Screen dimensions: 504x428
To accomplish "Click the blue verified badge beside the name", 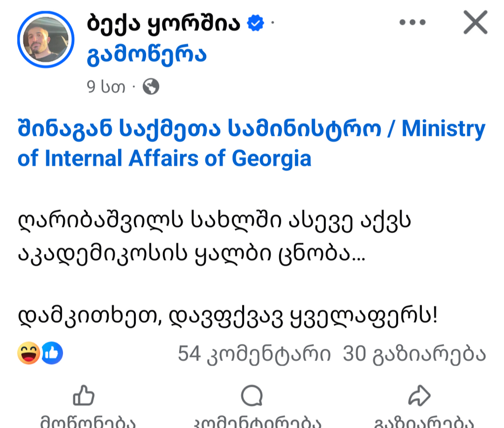I will [255, 23].
